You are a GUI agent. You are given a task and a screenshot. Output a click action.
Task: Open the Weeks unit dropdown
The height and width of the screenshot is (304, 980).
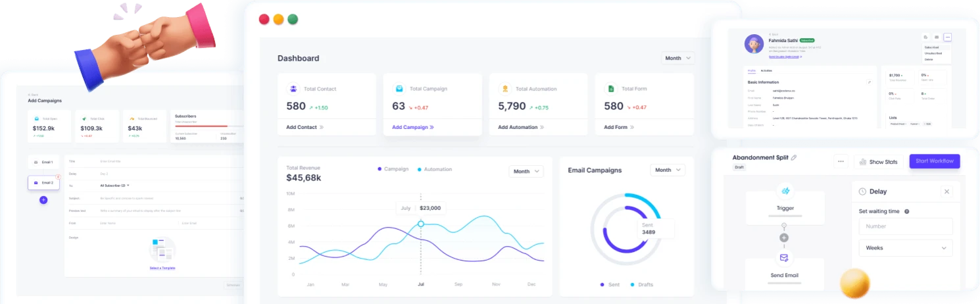tap(906, 248)
